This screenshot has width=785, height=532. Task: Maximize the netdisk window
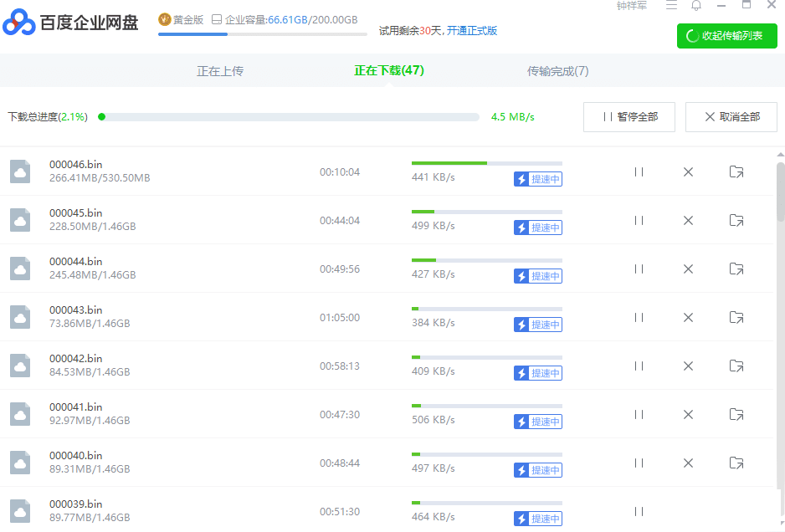(747, 5)
